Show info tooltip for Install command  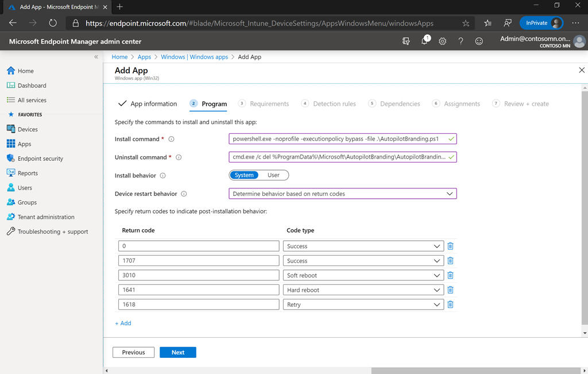point(171,139)
